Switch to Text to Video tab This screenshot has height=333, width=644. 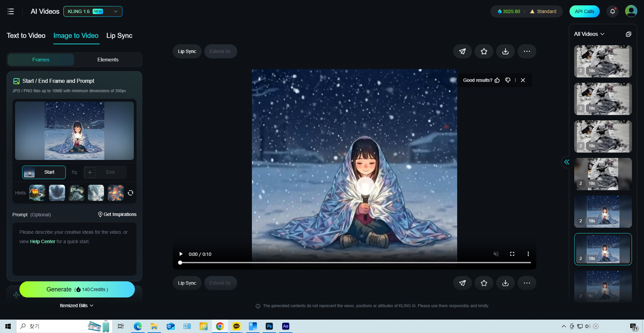26,36
